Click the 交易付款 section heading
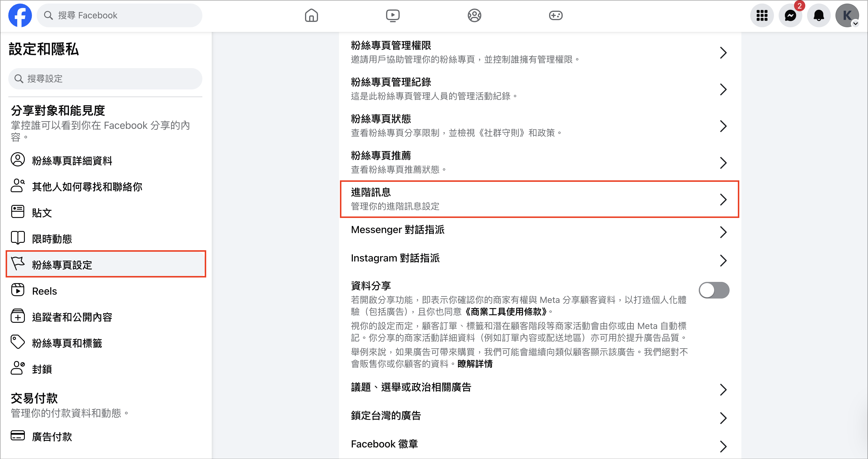The height and width of the screenshot is (459, 868). (x=34, y=398)
